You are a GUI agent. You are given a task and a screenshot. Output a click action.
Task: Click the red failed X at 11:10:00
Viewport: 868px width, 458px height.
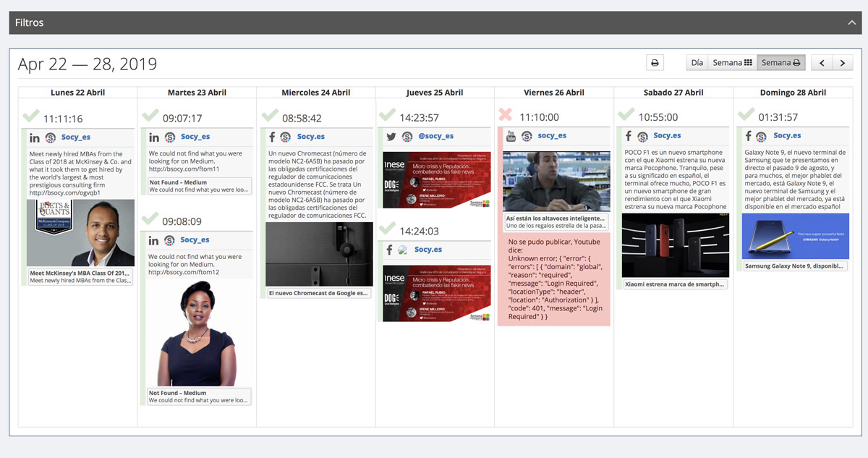(506, 114)
